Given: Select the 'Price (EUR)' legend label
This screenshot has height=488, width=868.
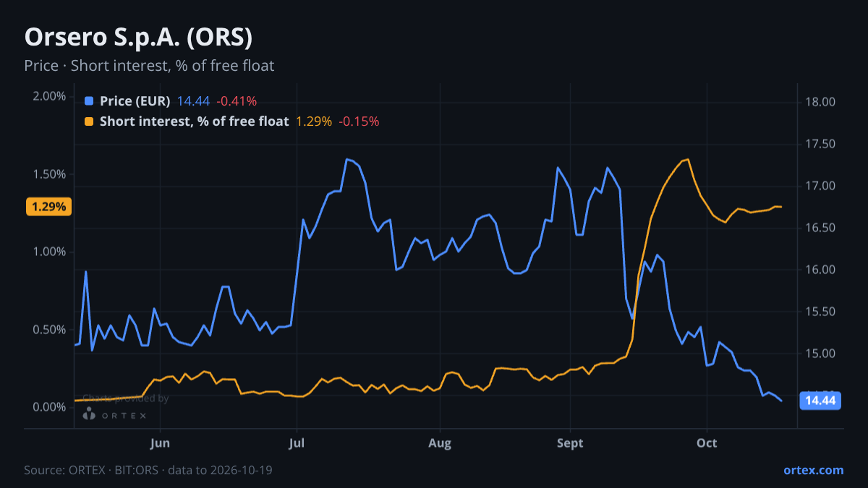Looking at the screenshot, I should point(135,101).
